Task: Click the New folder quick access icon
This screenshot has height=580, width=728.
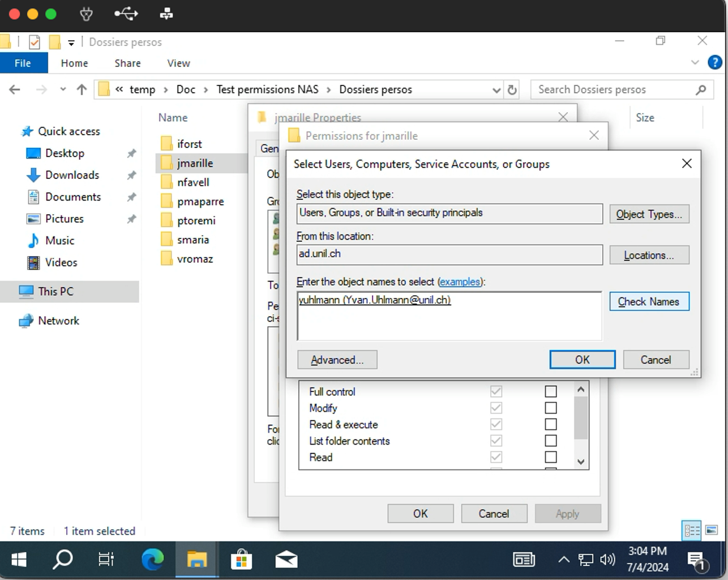Action: [x=55, y=42]
